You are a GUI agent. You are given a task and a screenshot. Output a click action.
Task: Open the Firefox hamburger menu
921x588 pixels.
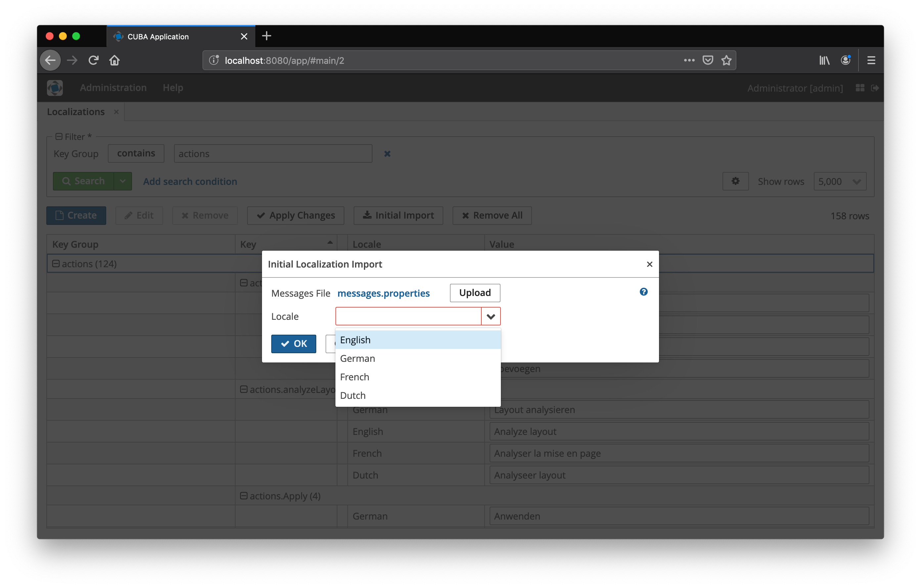point(871,61)
